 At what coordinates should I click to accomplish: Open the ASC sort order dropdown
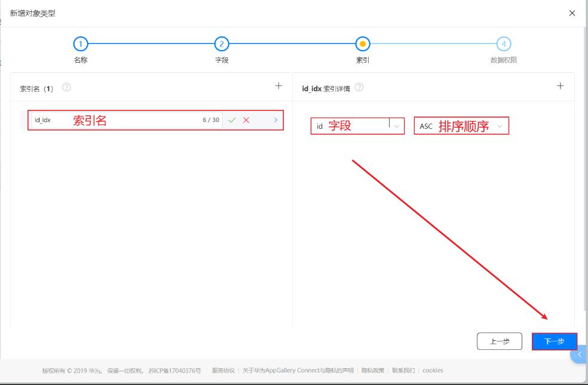[461, 126]
